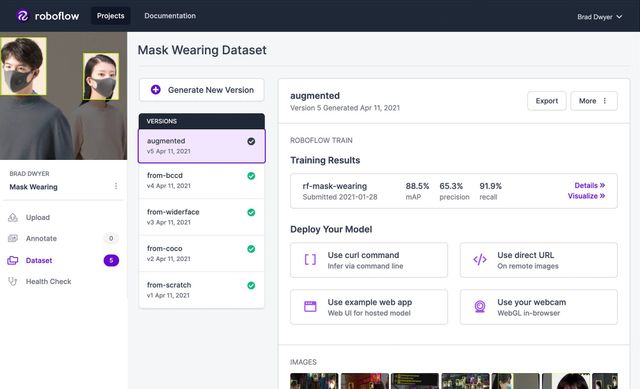Select the from-wideface v3 version
This screenshot has height=389, width=640.
coord(202,217)
